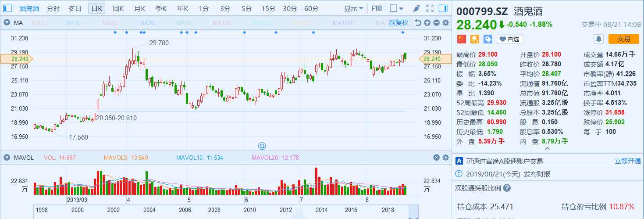This screenshot has height=219, width=644.
Task: Select the 5分 minute chart tab
Action: tap(247, 8)
